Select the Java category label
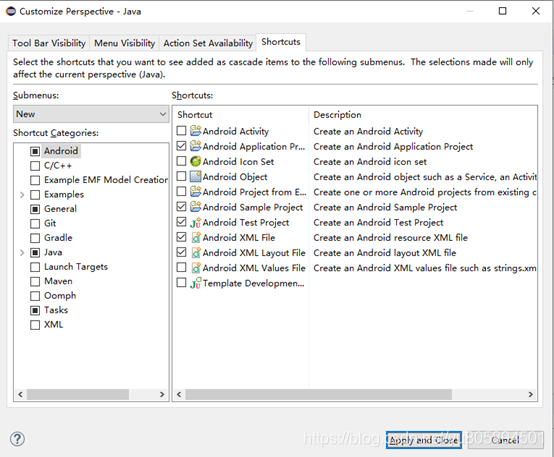Screen dimensions: 554x457 (53, 252)
